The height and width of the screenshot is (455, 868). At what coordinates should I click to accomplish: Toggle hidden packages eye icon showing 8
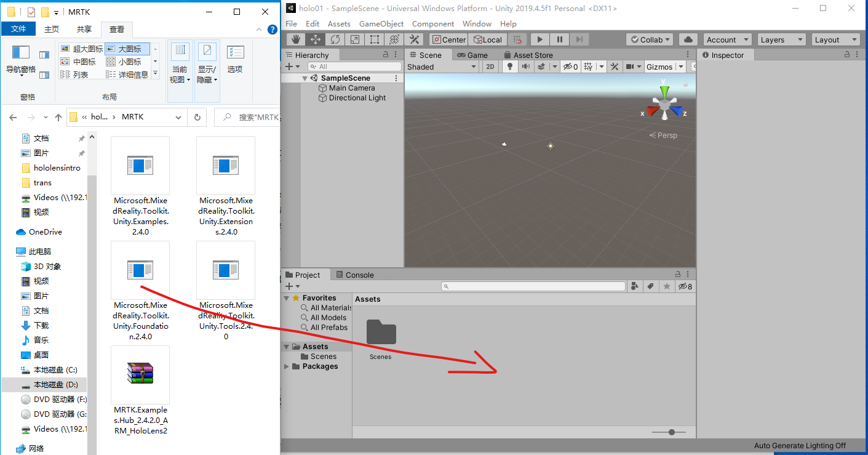[x=685, y=286]
